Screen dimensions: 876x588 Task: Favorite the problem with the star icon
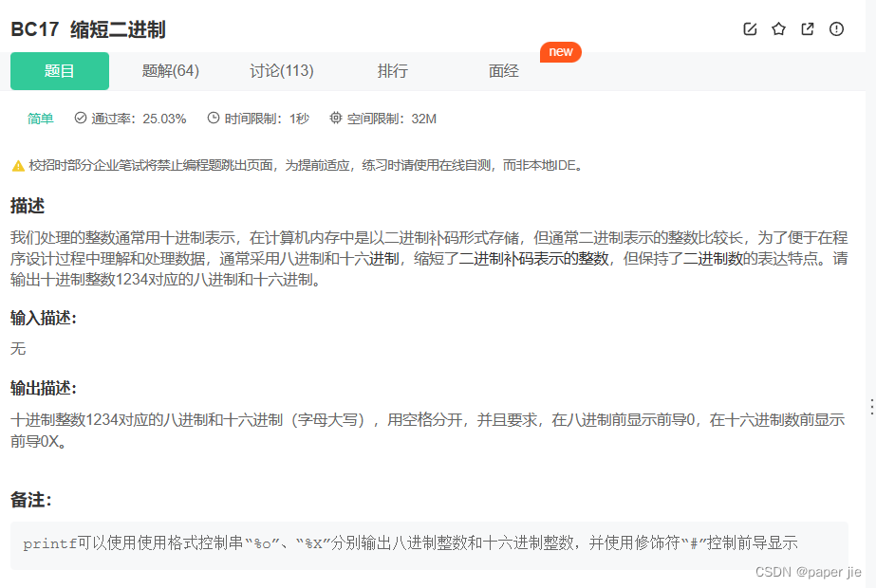tap(778, 29)
